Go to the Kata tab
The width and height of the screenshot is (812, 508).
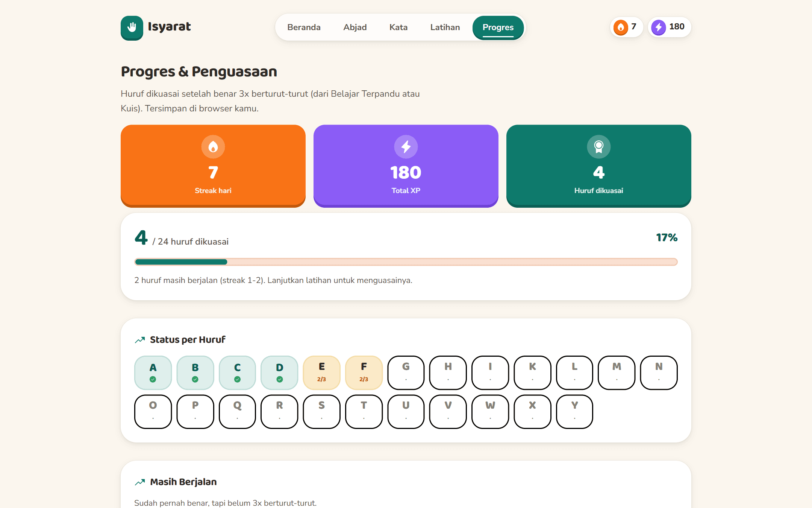398,27
